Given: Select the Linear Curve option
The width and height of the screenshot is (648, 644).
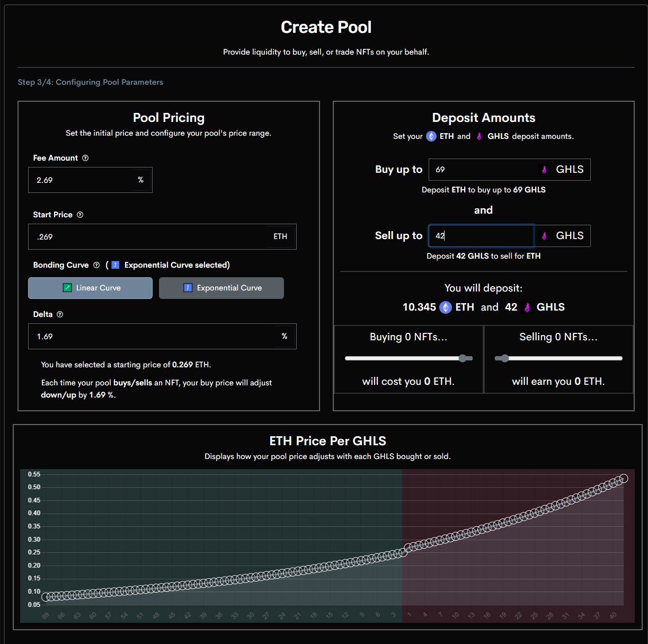Looking at the screenshot, I should click(x=90, y=288).
